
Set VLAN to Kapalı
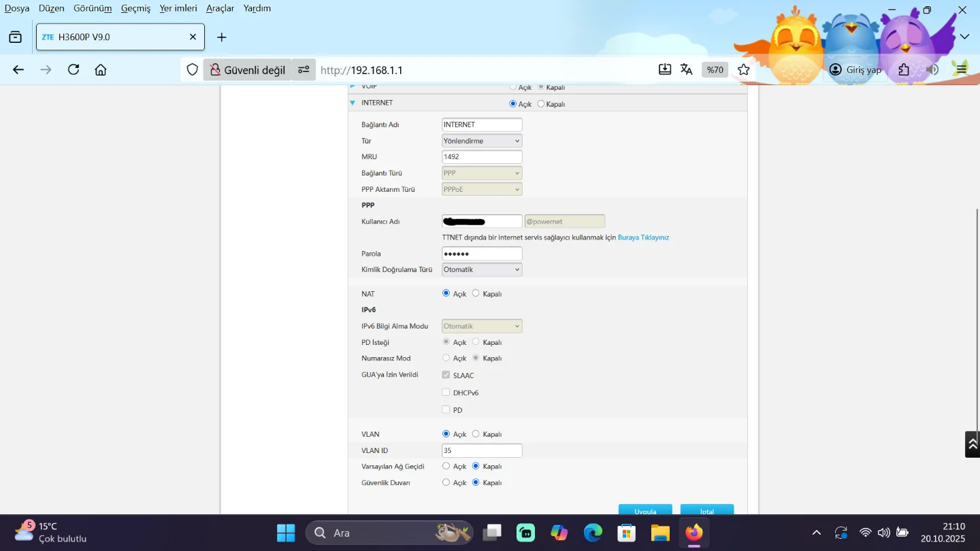[476, 433]
